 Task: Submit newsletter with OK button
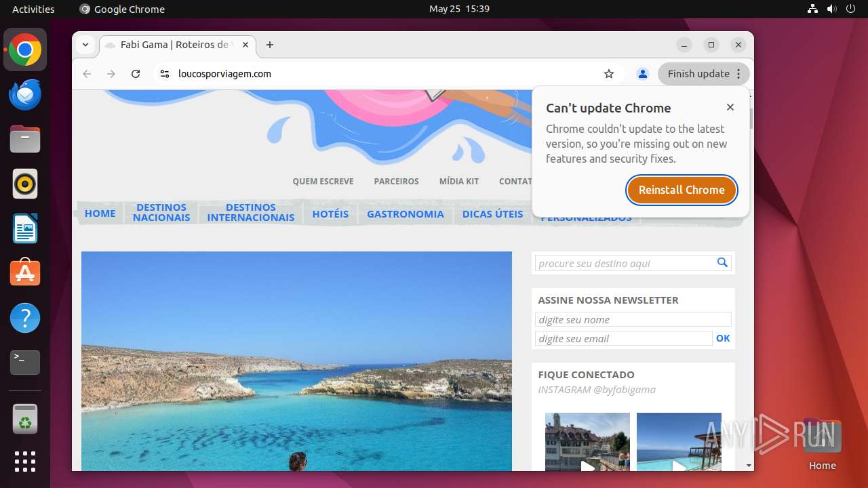[723, 338]
